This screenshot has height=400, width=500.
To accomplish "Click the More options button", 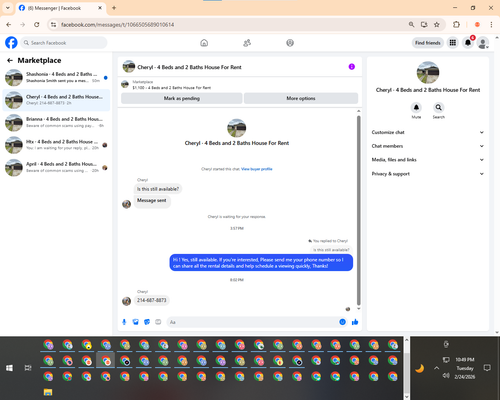I will click(301, 98).
